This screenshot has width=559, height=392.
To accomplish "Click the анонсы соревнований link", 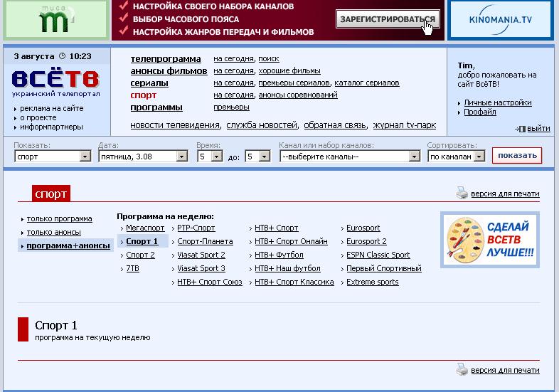I will click(x=298, y=95).
